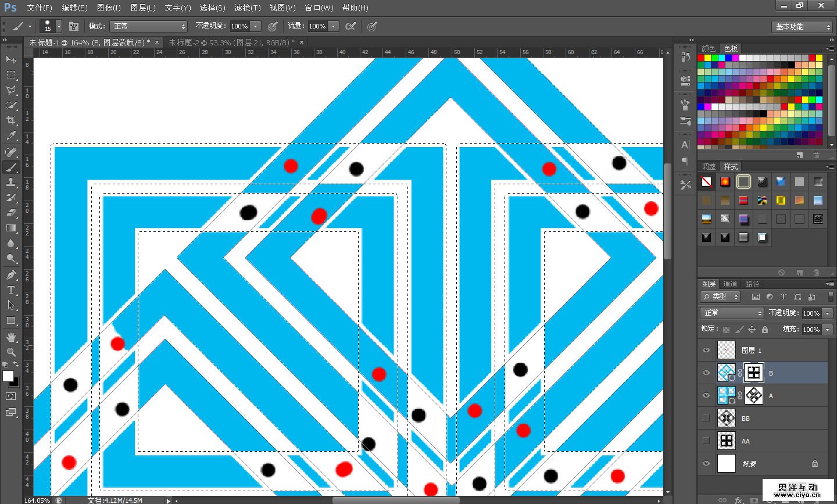Screen dimensions: 837x504
Task: Select the Gradient tool
Action: [x=11, y=228]
